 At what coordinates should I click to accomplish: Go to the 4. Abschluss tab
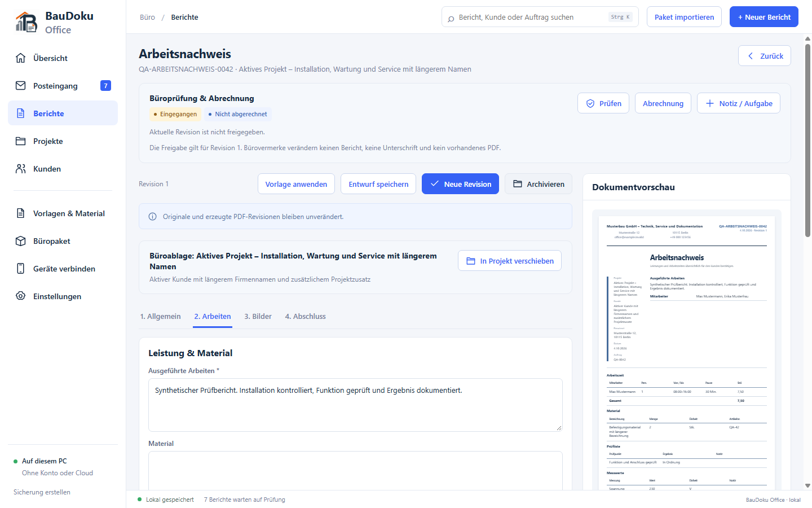tap(306, 317)
